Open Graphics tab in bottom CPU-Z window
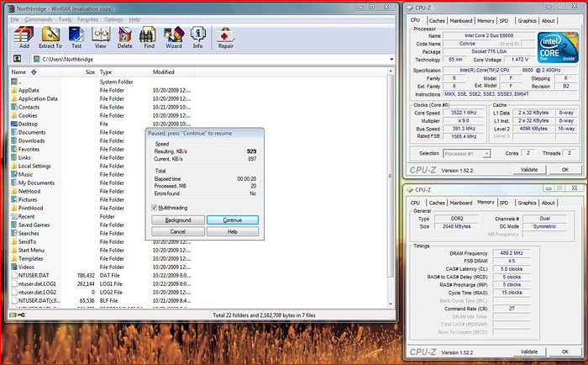 point(527,203)
